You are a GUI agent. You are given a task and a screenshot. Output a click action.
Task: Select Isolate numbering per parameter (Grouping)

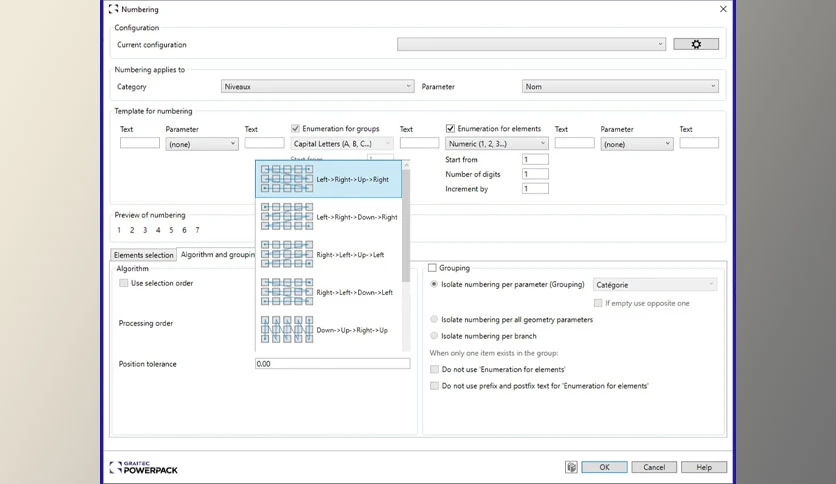pos(434,284)
